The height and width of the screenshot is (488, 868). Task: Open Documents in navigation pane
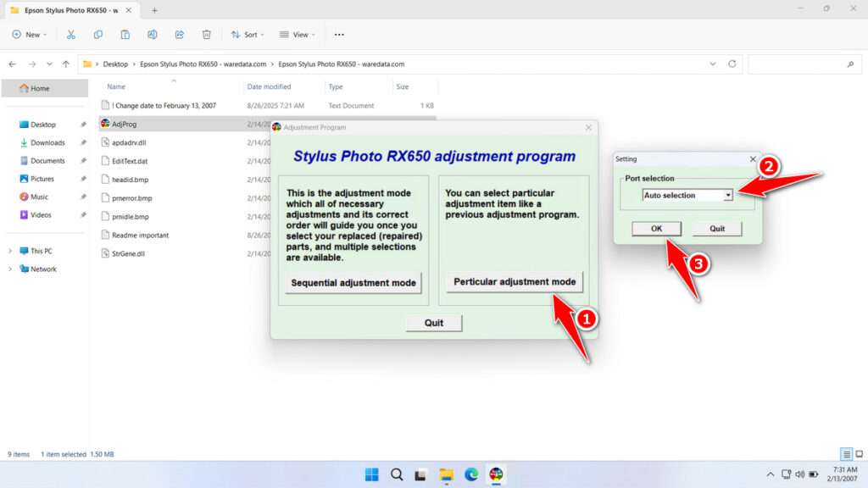pyautogui.click(x=47, y=160)
